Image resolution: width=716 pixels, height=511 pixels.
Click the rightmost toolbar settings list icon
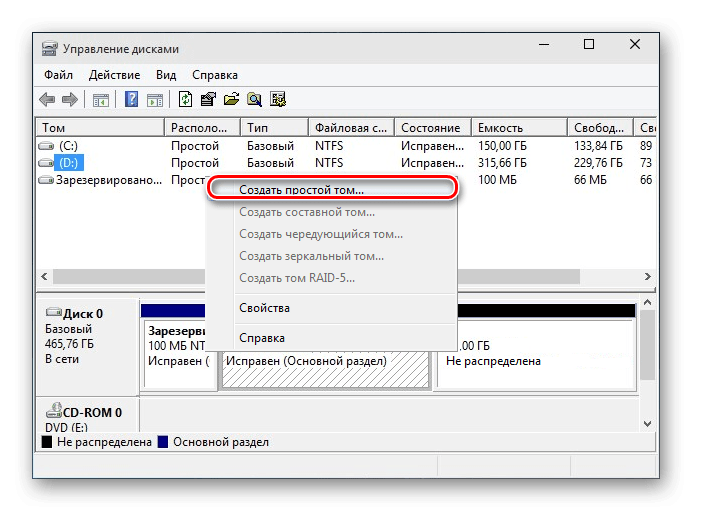coord(278,99)
